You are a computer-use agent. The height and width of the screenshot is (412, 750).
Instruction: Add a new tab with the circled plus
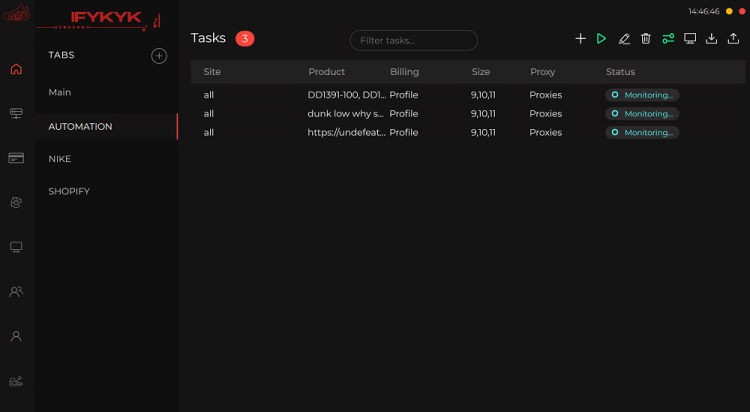tap(159, 56)
